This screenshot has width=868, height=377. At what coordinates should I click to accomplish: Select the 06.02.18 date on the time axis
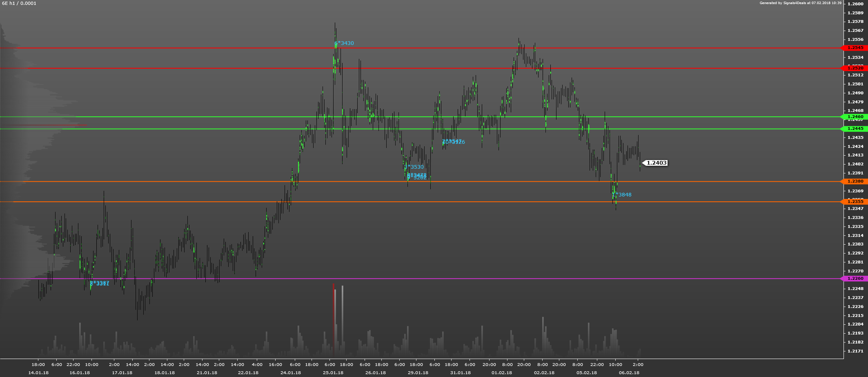pyautogui.click(x=629, y=373)
